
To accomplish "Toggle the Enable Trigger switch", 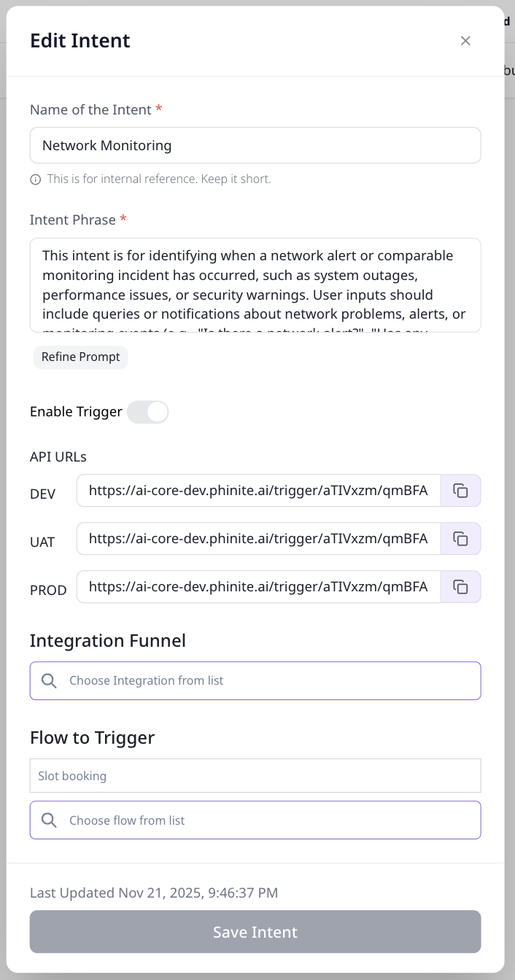I will (x=147, y=412).
